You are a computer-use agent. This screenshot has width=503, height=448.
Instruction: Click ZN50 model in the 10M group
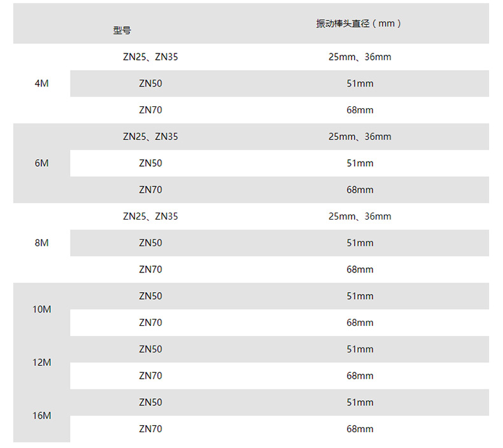click(x=150, y=296)
